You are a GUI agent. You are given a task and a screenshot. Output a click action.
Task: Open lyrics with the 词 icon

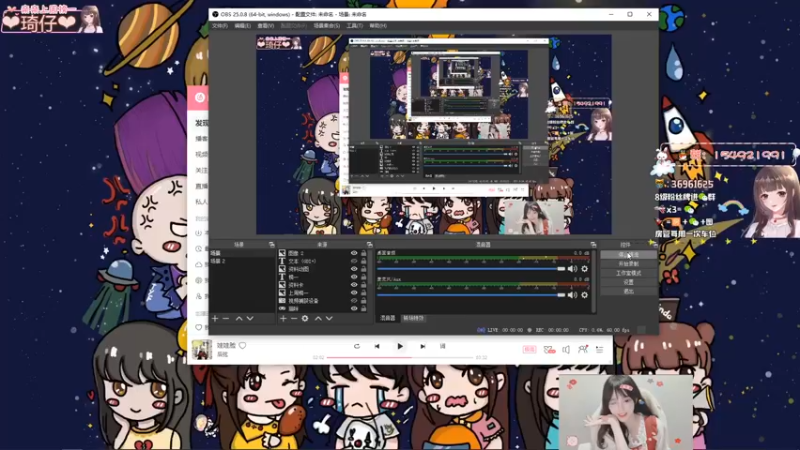click(x=442, y=346)
